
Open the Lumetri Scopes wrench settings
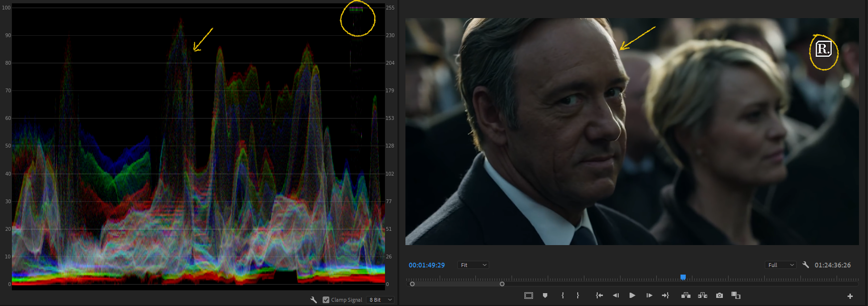coord(314,300)
